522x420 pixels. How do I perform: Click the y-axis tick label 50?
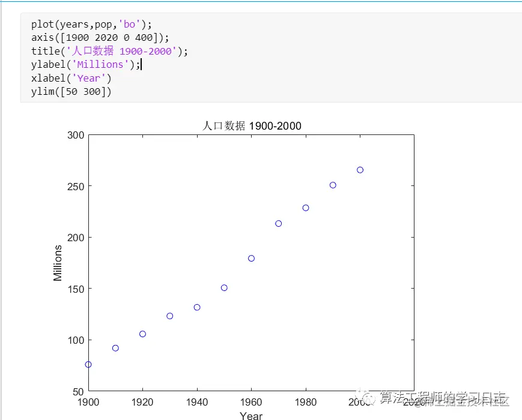pyautogui.click(x=79, y=392)
